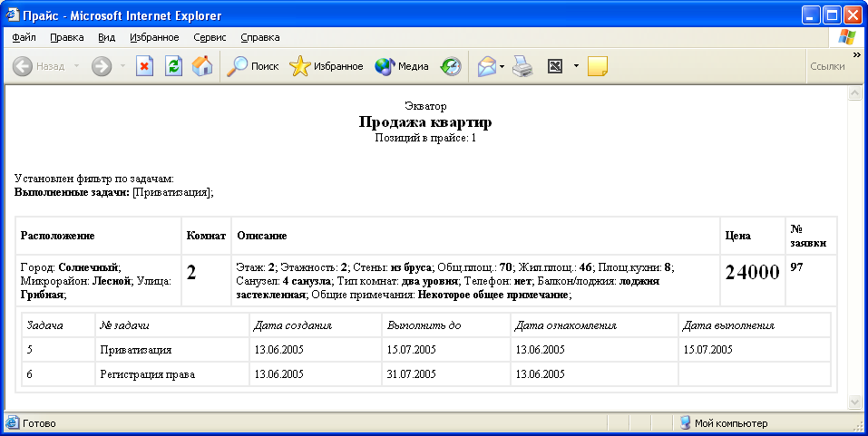Open Favorites (Избранное) star button
Screen dimensions: 868x436
(x=326, y=66)
